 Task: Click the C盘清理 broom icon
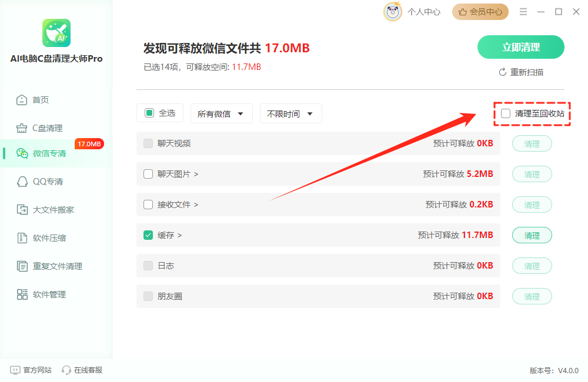(22, 128)
